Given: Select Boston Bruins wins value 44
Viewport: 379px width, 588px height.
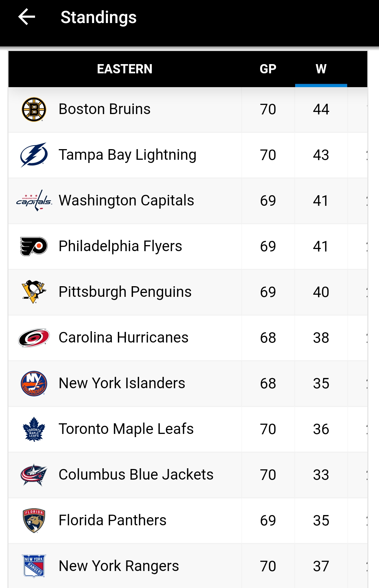Looking at the screenshot, I should (321, 109).
